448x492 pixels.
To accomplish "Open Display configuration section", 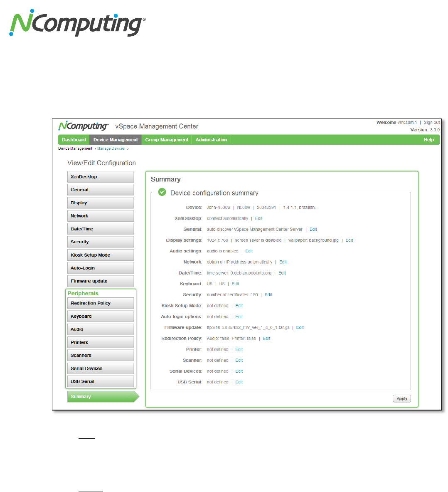I will [100, 203].
